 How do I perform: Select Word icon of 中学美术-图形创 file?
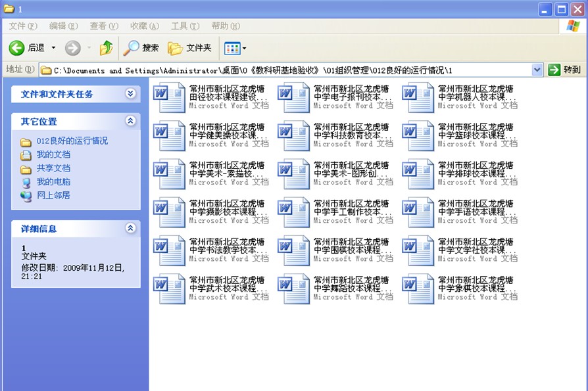pyautogui.click(x=293, y=173)
